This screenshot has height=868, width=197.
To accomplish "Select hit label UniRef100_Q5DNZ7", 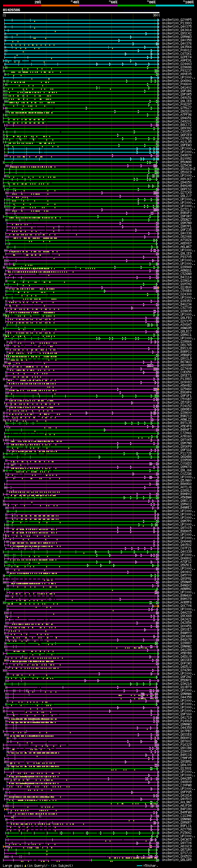I will [177, 220].
